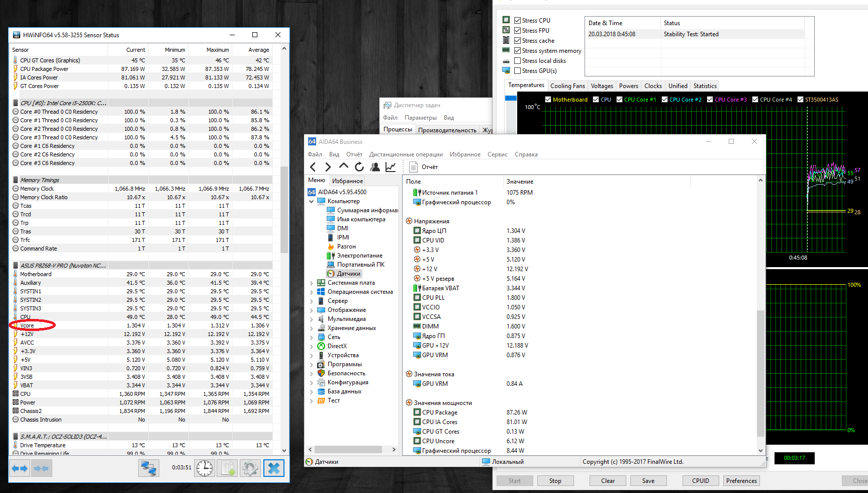
Task: Open HWiNFO sensor settings gear icon
Action: pos(250,468)
